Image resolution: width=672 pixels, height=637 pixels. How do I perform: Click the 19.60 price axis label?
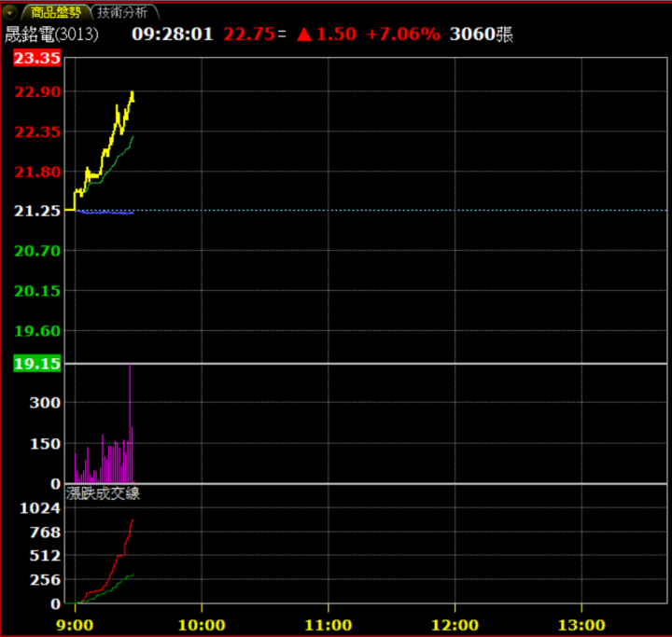point(37,331)
